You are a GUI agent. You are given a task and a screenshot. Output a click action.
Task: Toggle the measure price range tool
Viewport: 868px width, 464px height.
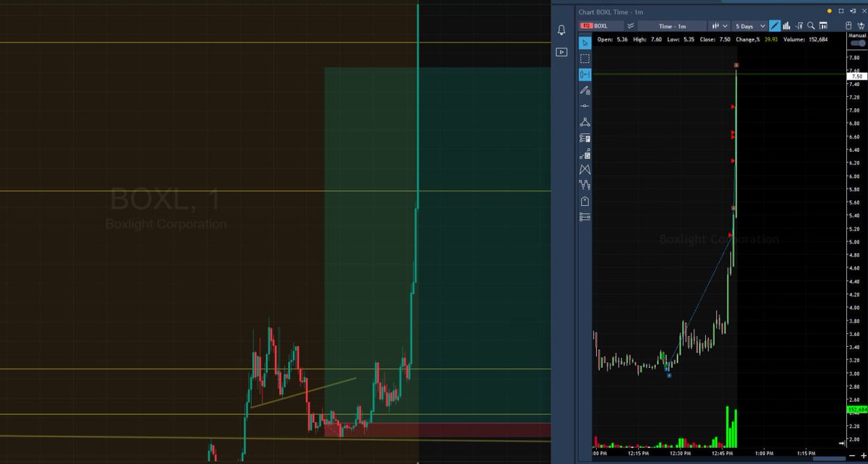[584, 74]
